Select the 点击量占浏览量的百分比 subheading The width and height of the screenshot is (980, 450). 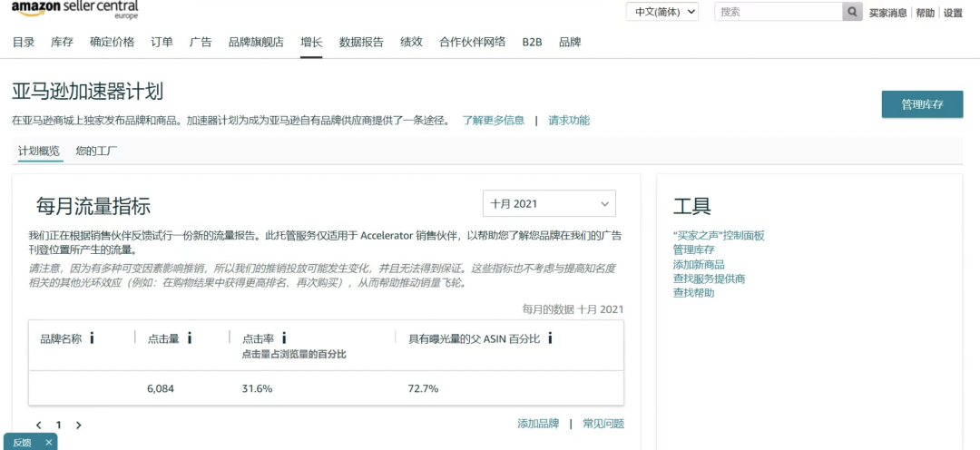[x=294, y=355]
